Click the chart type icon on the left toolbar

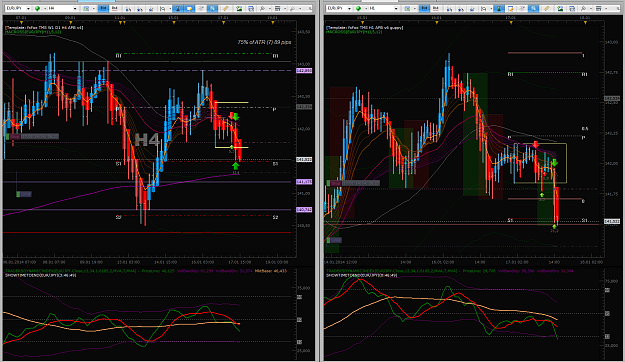pyautogui.click(x=86, y=8)
